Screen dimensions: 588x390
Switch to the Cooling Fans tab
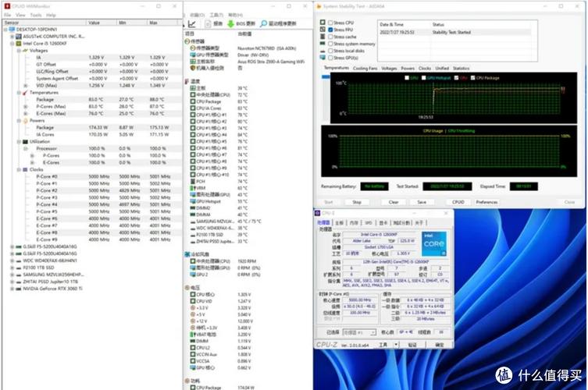365,68
